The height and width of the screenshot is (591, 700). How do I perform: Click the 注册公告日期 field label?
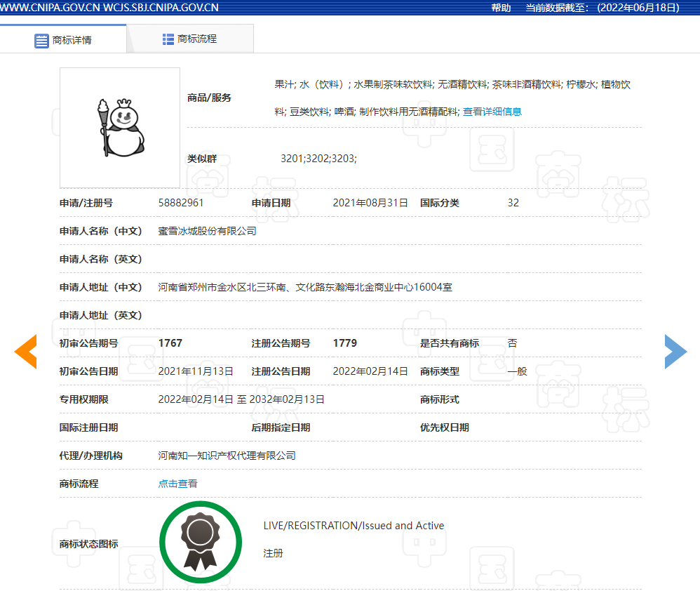281,371
